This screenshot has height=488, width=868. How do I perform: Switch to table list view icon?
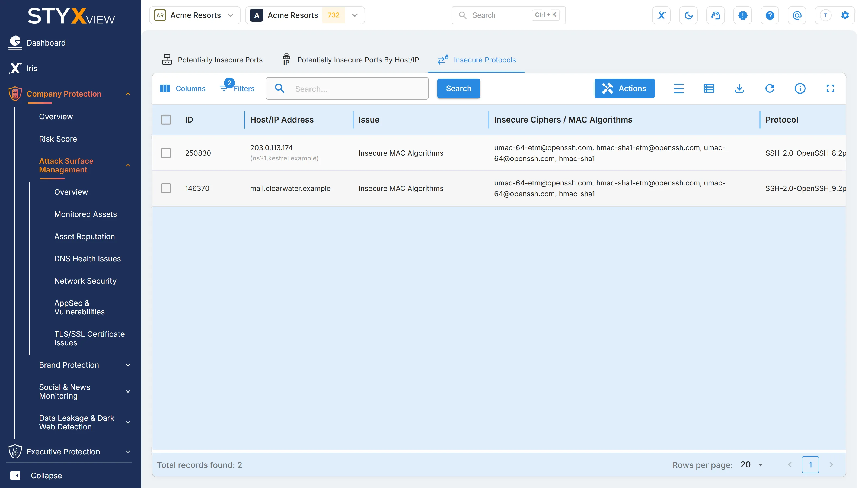(x=709, y=89)
